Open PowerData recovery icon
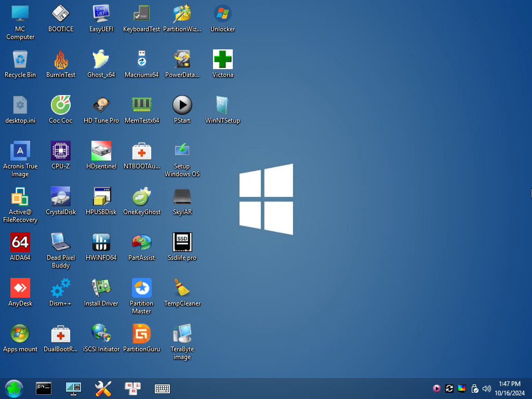This screenshot has width=532, height=399. (182, 64)
